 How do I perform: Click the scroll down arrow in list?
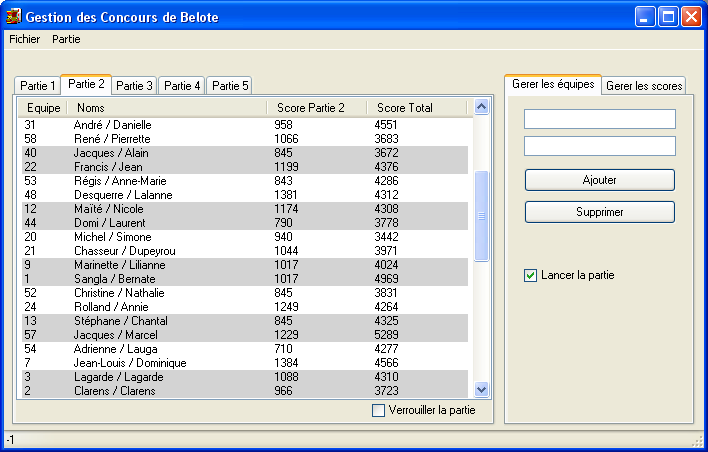[481, 389]
